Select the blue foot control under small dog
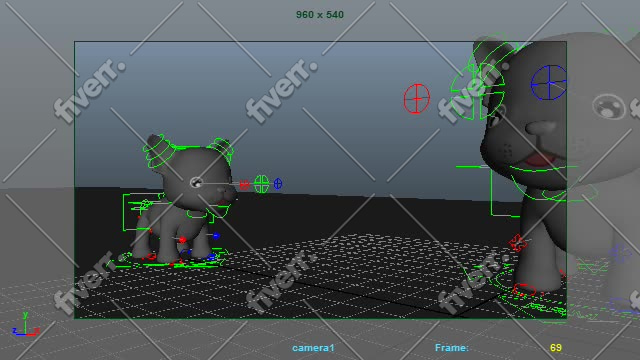The image size is (640, 360). click(211, 257)
